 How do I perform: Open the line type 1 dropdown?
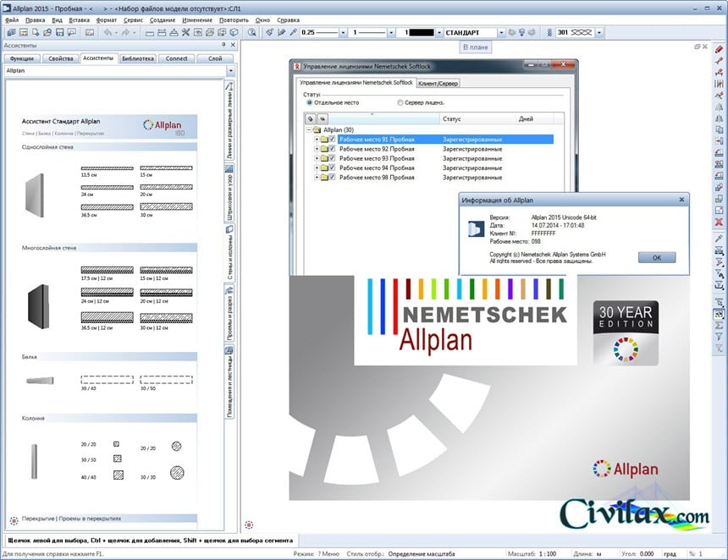[x=391, y=32]
